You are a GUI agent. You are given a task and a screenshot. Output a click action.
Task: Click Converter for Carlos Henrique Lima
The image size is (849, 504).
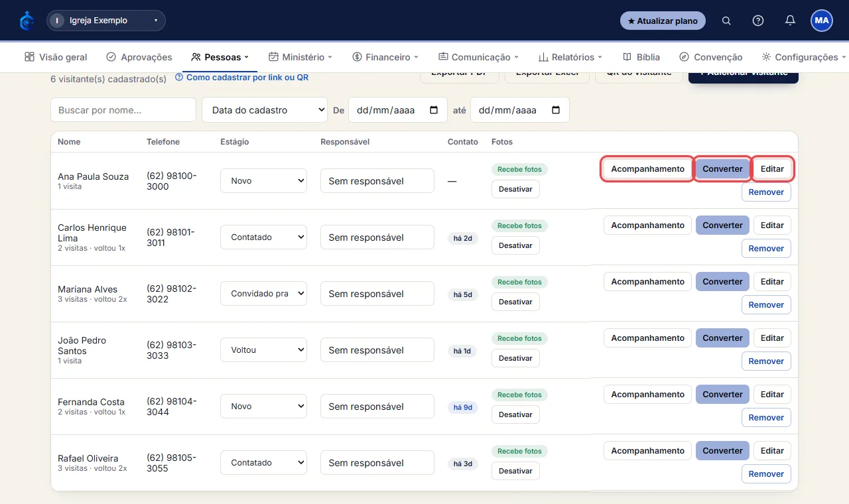point(722,225)
